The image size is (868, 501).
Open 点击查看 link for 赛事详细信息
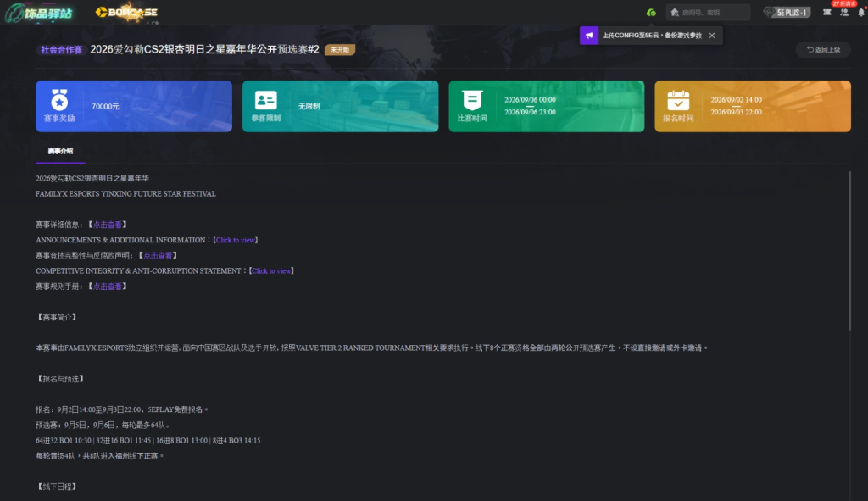point(108,225)
